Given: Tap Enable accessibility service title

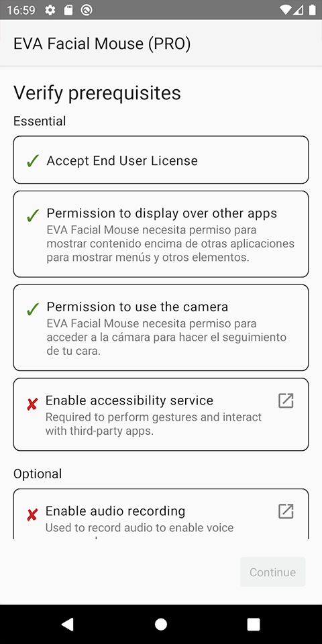Looking at the screenshot, I should 129,400.
